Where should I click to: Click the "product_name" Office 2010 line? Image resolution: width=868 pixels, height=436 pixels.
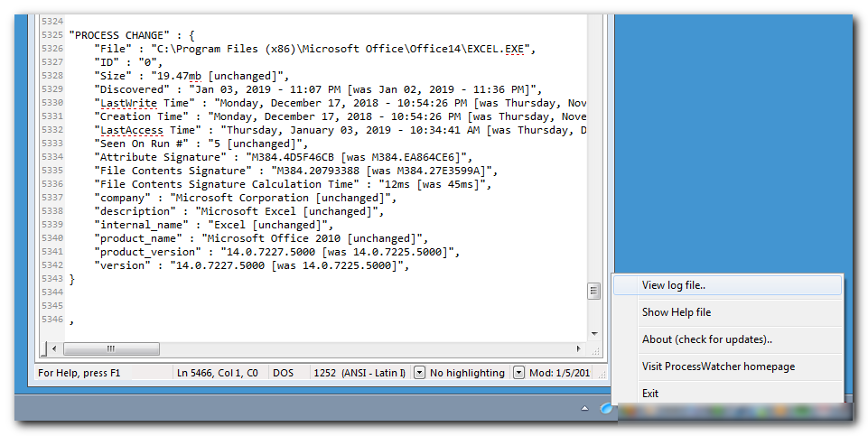[261, 238]
